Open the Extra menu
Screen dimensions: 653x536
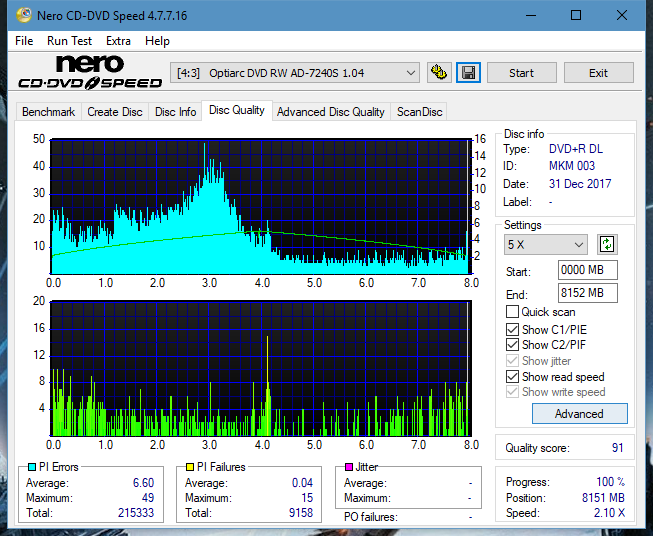click(x=118, y=41)
